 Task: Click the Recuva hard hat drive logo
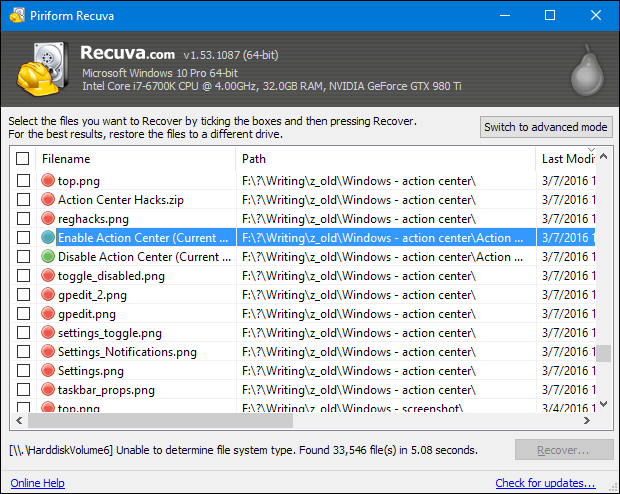[x=43, y=69]
